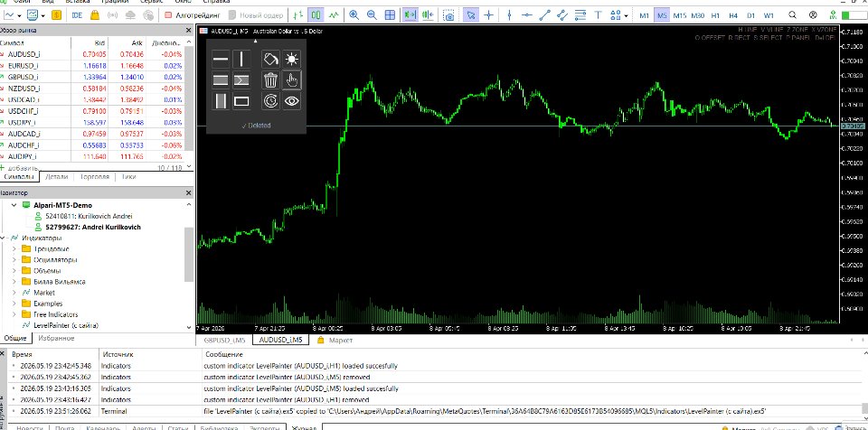
Task: Switch timeframe to M15
Action: 680,15
